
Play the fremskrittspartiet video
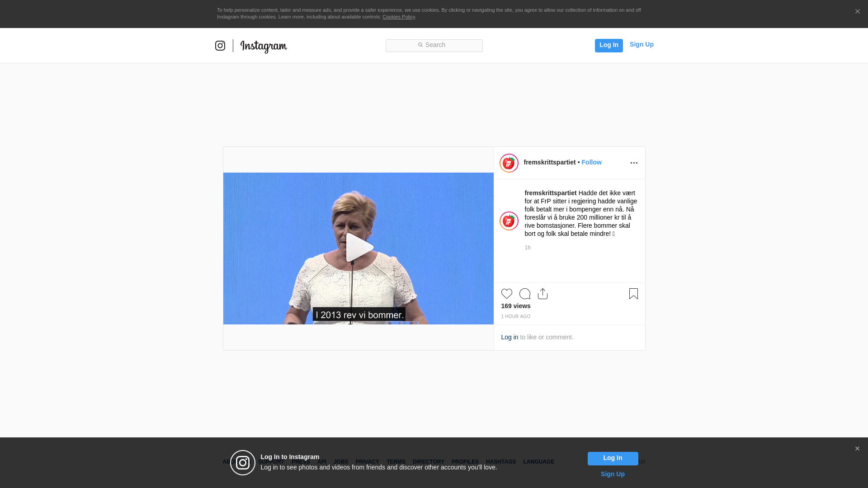point(359,248)
